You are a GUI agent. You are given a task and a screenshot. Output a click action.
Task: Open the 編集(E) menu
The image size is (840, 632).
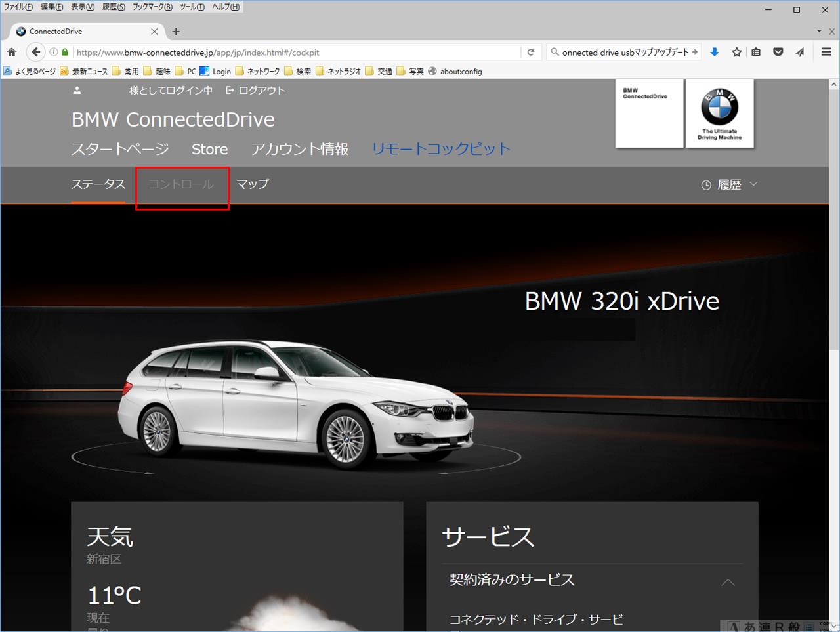[52, 7]
